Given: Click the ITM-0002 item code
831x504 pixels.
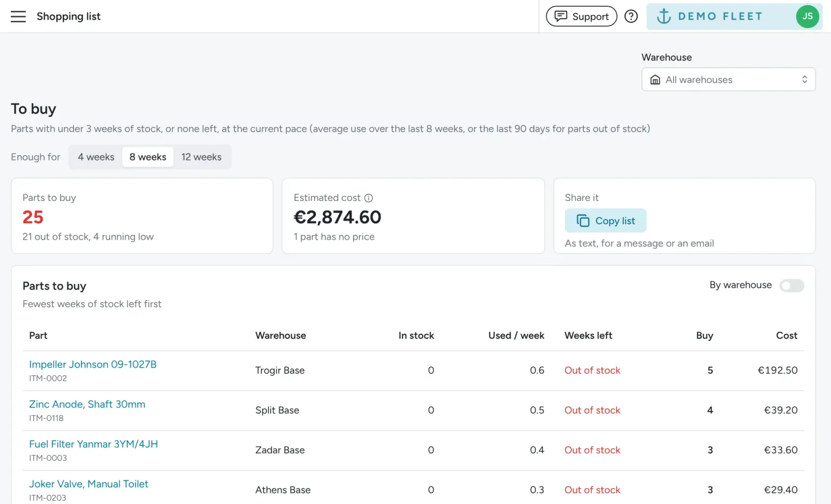Looking at the screenshot, I should tap(48, 378).
